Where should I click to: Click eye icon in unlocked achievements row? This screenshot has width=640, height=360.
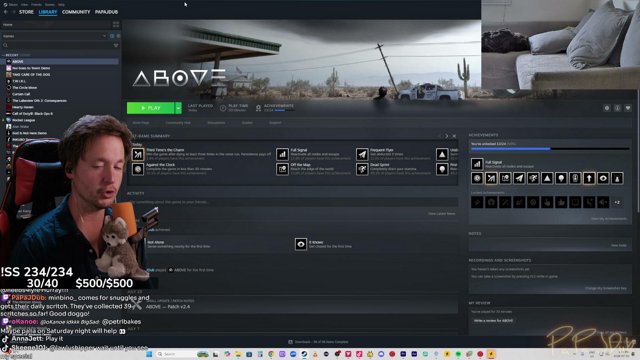point(603,178)
